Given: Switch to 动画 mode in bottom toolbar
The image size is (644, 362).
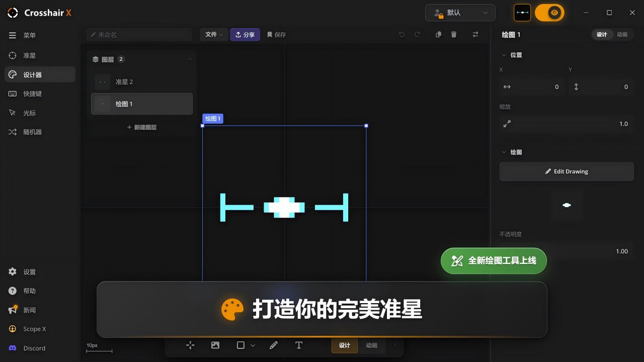Looking at the screenshot, I should point(372,345).
